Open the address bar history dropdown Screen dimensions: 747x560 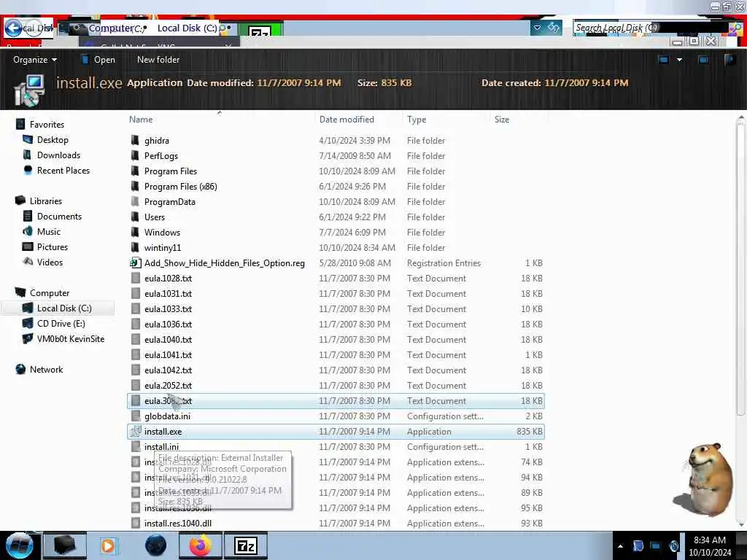pos(538,28)
